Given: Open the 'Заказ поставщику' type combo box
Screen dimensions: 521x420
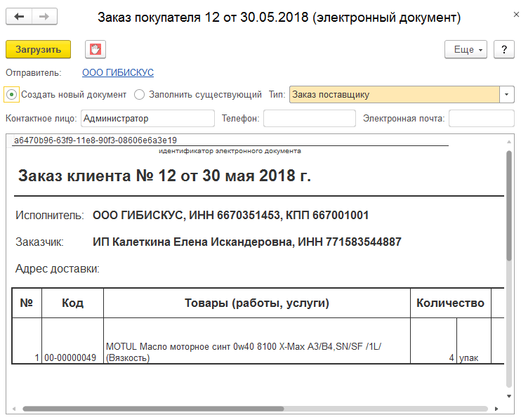Looking at the screenshot, I should (394, 95).
